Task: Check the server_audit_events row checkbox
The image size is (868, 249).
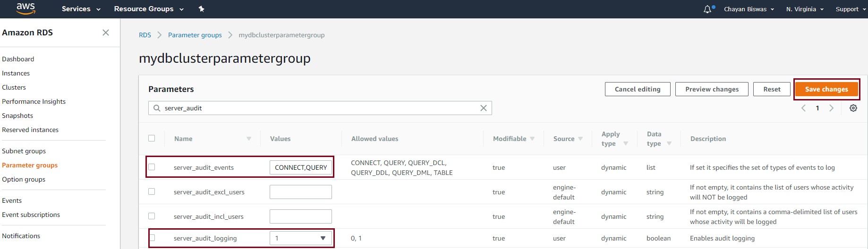Action: [152, 167]
